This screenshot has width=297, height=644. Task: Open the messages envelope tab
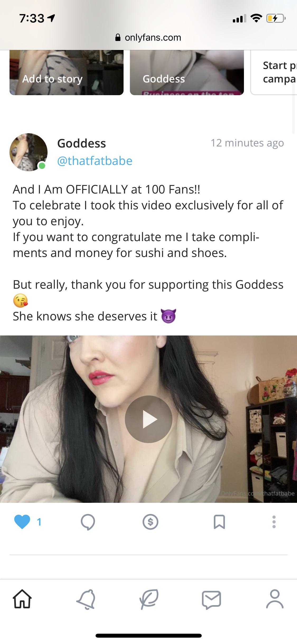[x=211, y=600]
